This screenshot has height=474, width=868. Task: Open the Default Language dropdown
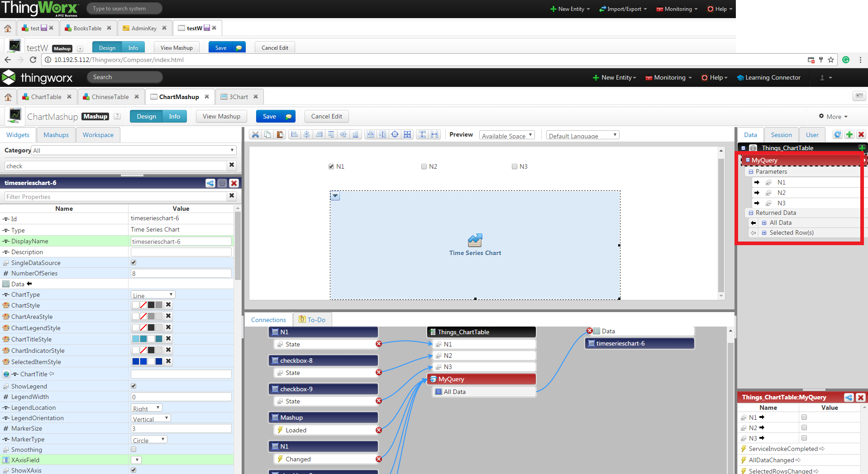click(x=582, y=135)
